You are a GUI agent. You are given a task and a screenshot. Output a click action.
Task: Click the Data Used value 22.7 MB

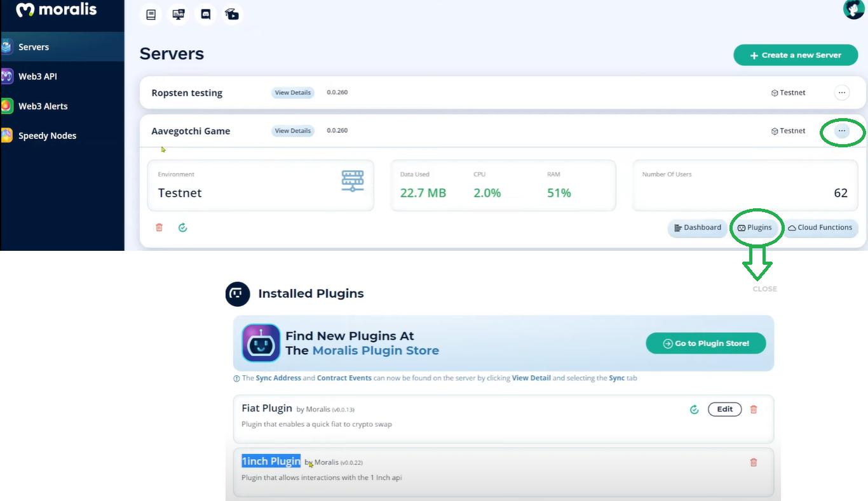[423, 193]
